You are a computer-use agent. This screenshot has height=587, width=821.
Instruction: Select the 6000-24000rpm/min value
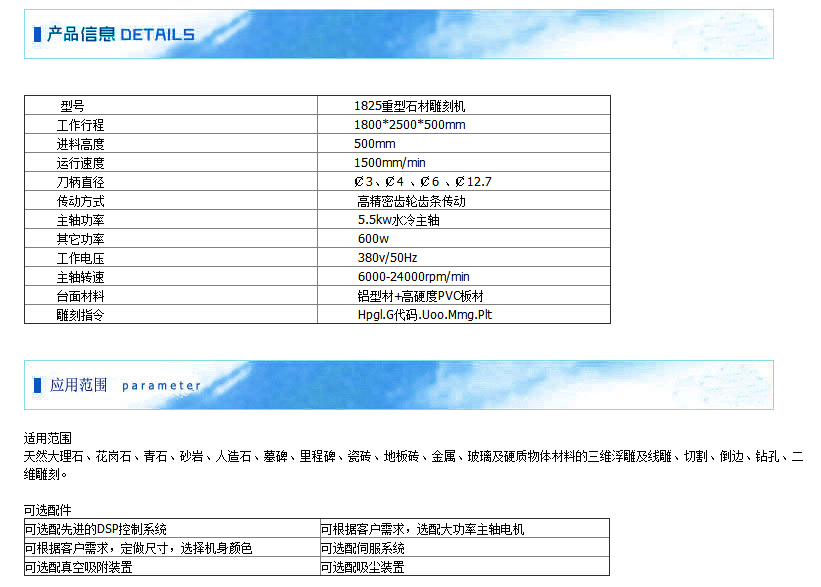[x=414, y=276]
